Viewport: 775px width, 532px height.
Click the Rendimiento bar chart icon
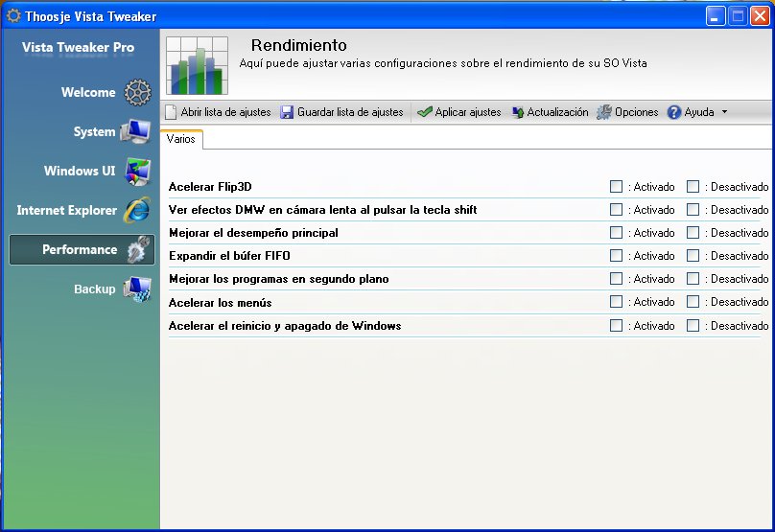198,65
